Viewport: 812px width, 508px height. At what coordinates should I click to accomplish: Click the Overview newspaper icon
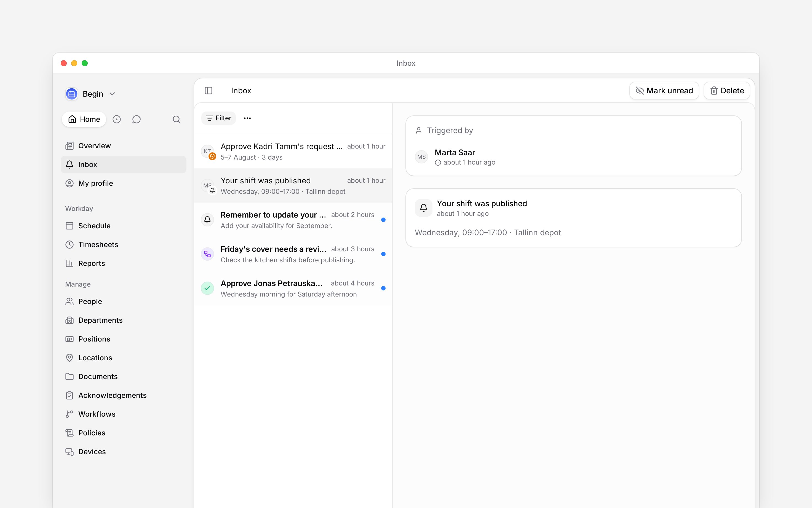pyautogui.click(x=70, y=146)
